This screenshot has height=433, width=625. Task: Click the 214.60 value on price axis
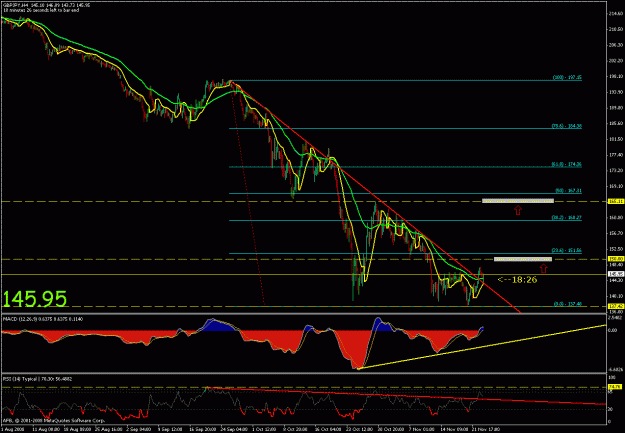[614, 14]
